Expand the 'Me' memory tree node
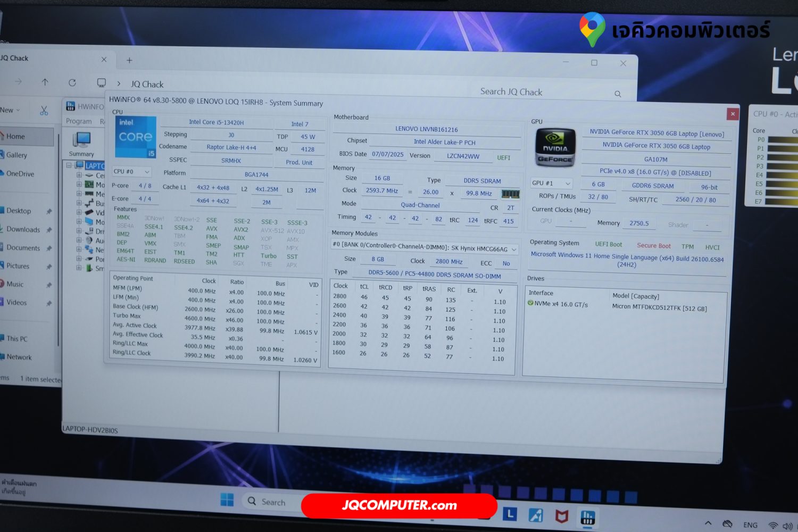798x532 pixels. tap(79, 194)
